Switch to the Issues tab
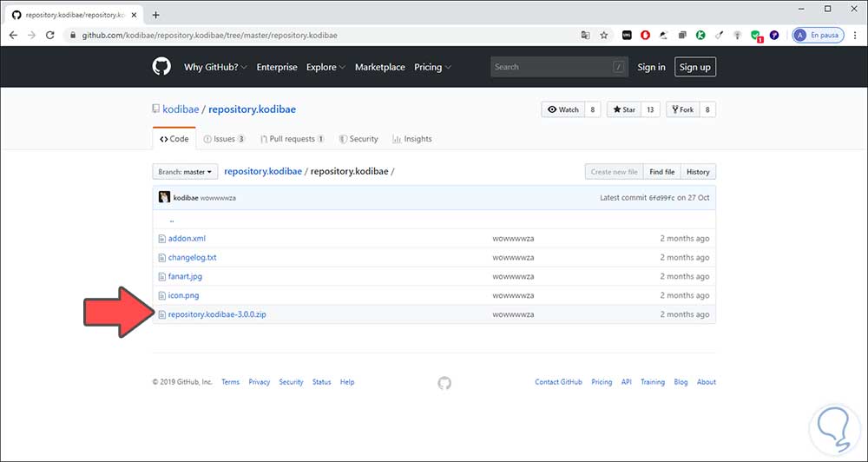The image size is (868, 462). coord(224,139)
